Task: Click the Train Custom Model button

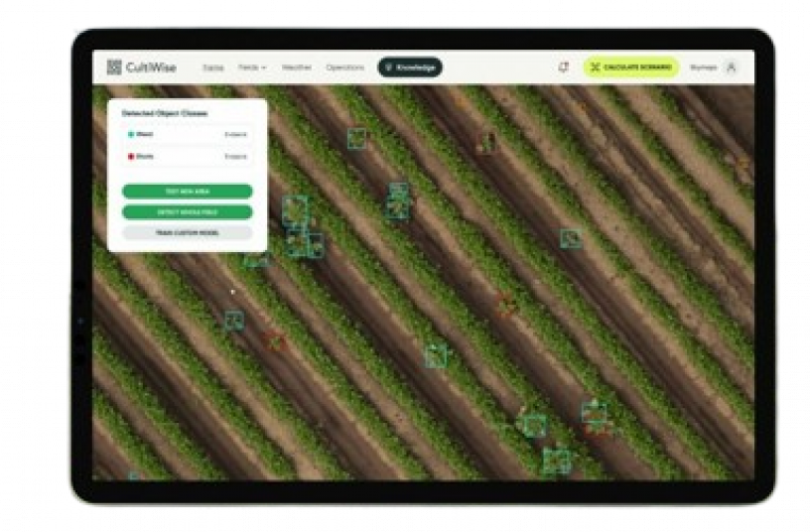Action: tap(187, 233)
